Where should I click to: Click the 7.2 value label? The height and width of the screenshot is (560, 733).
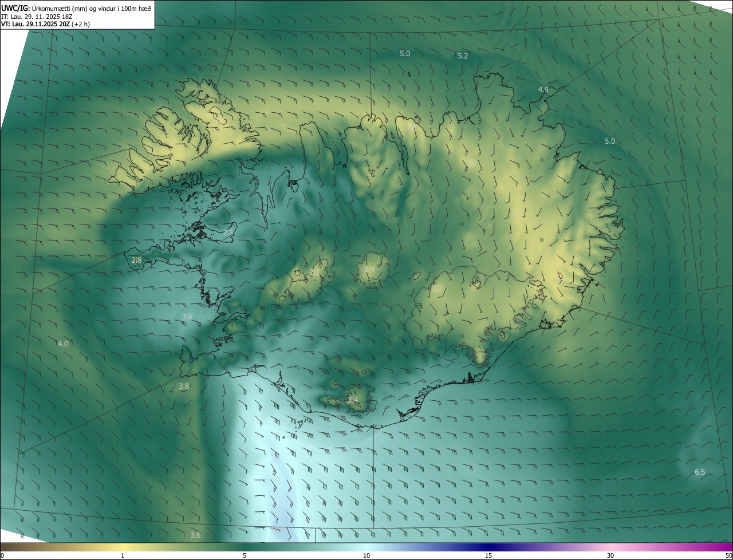228,232
